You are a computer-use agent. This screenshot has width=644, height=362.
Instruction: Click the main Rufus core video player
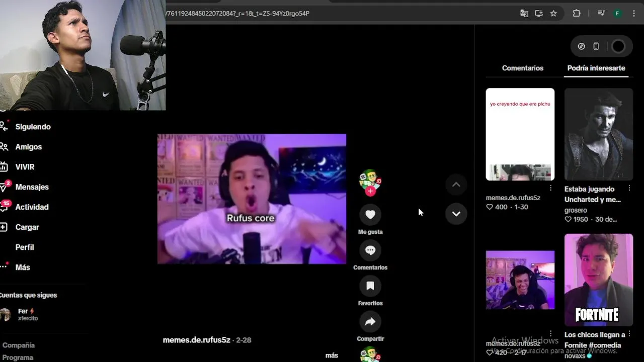click(252, 199)
